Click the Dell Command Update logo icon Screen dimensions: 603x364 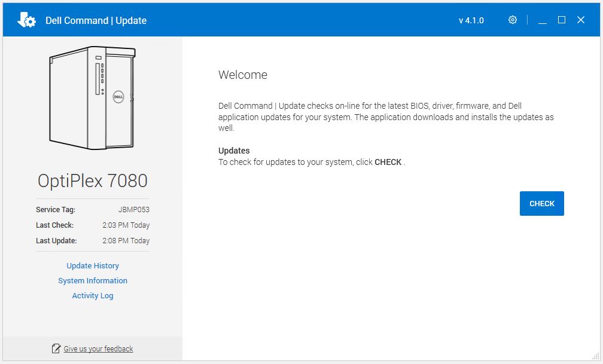click(27, 20)
